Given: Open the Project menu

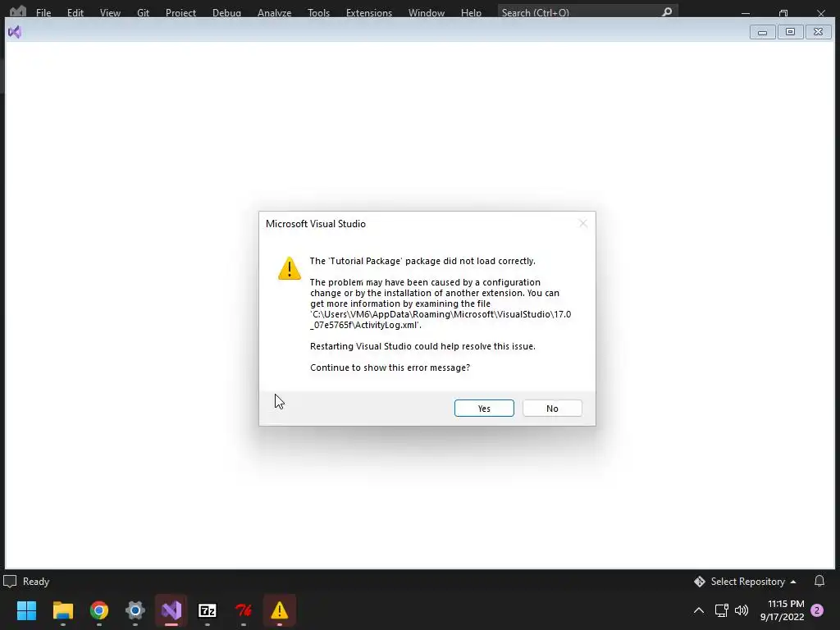Looking at the screenshot, I should 180,12.
